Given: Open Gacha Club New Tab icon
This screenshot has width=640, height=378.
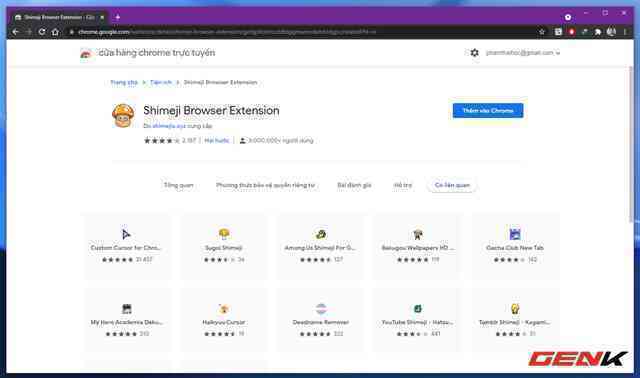Looking at the screenshot, I should coord(515,234).
